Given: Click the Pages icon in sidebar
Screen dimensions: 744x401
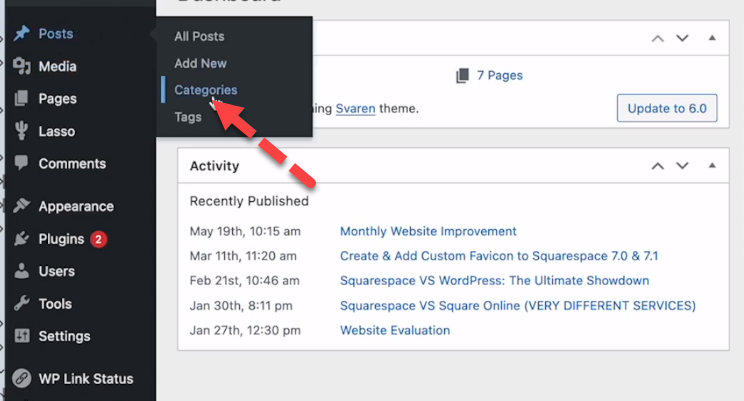Looking at the screenshot, I should pos(21,98).
